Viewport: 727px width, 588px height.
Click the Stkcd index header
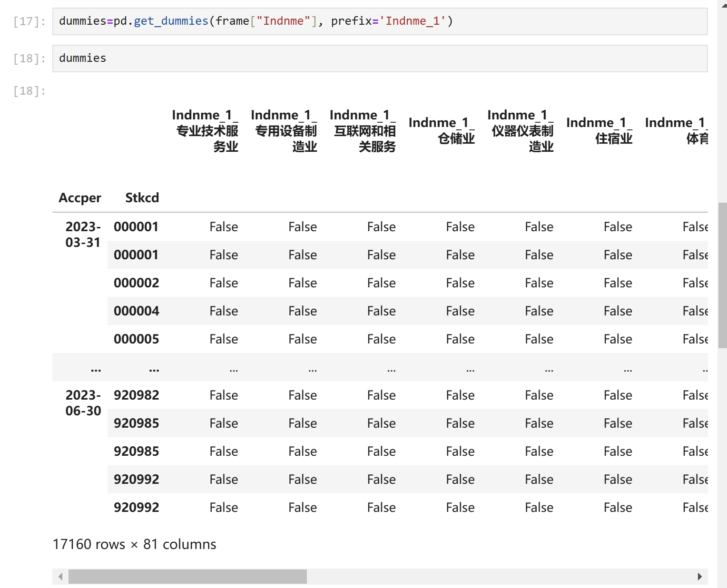[142, 198]
